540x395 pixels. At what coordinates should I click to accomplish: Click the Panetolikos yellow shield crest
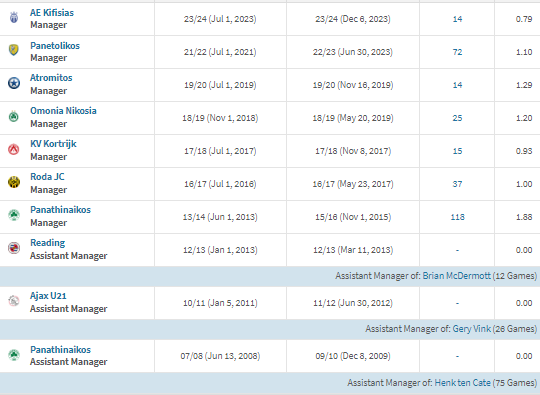coord(14,50)
